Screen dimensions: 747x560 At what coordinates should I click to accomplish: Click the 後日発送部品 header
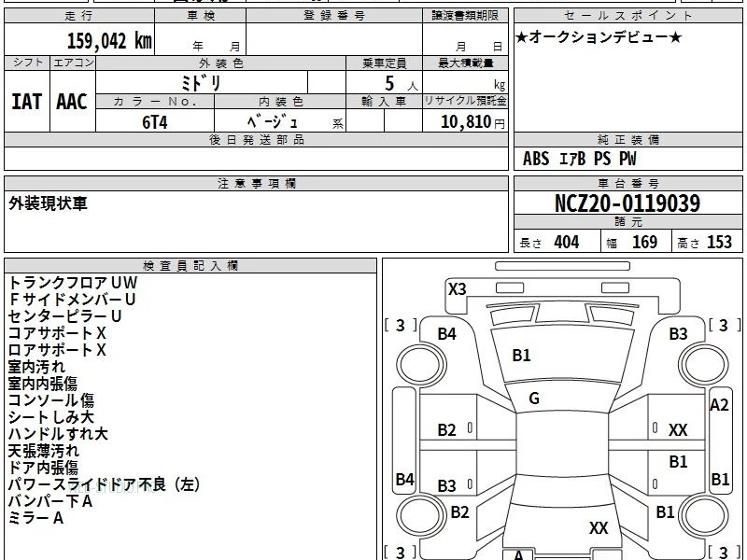pyautogui.click(x=256, y=140)
